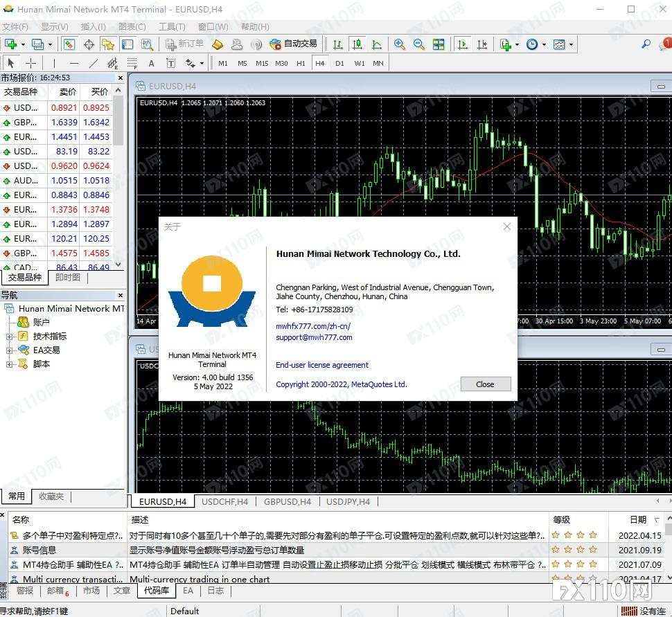Sort the code list by 日期 column
Screen dimensions: 672x617
pos(638,520)
